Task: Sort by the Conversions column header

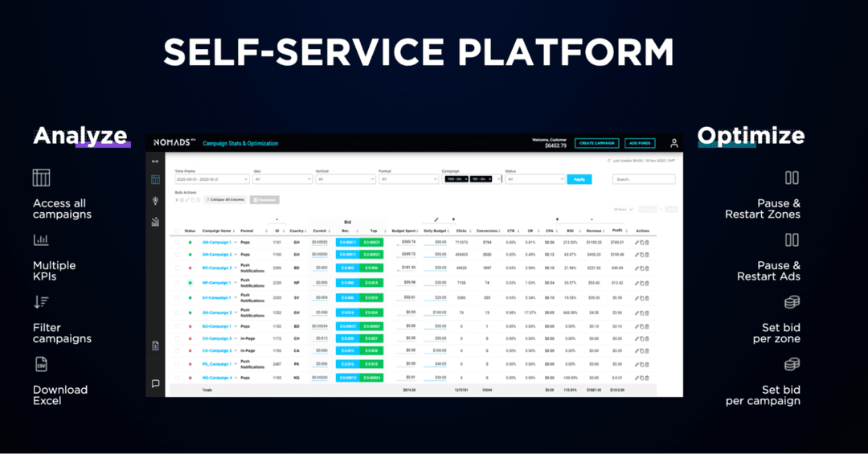Action: point(489,231)
